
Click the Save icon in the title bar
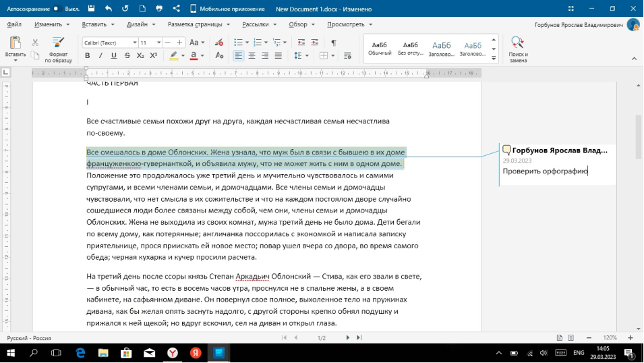pos(91,9)
